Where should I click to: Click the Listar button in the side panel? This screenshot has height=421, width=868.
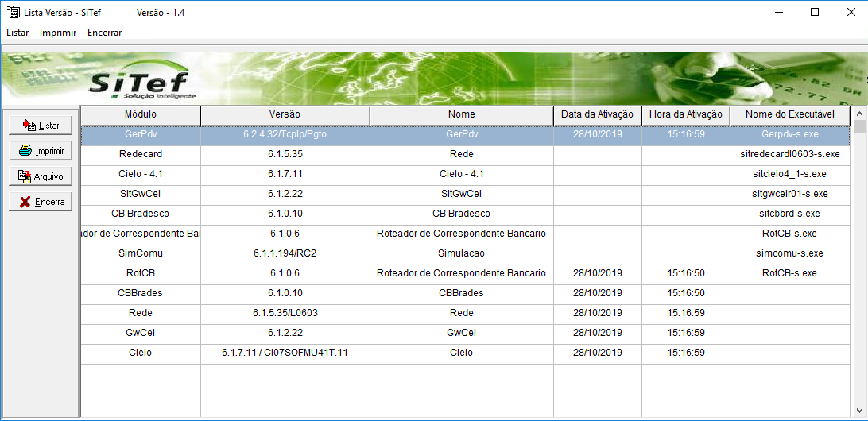tap(41, 126)
